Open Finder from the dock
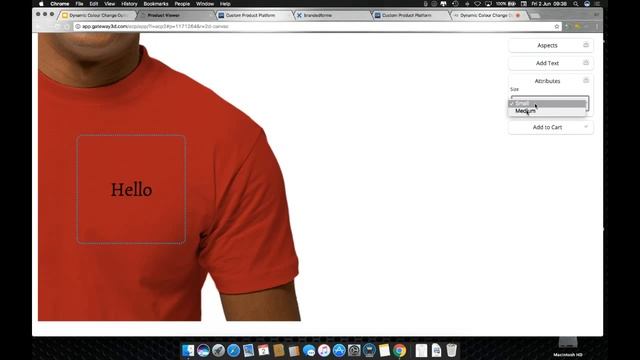 188,350
